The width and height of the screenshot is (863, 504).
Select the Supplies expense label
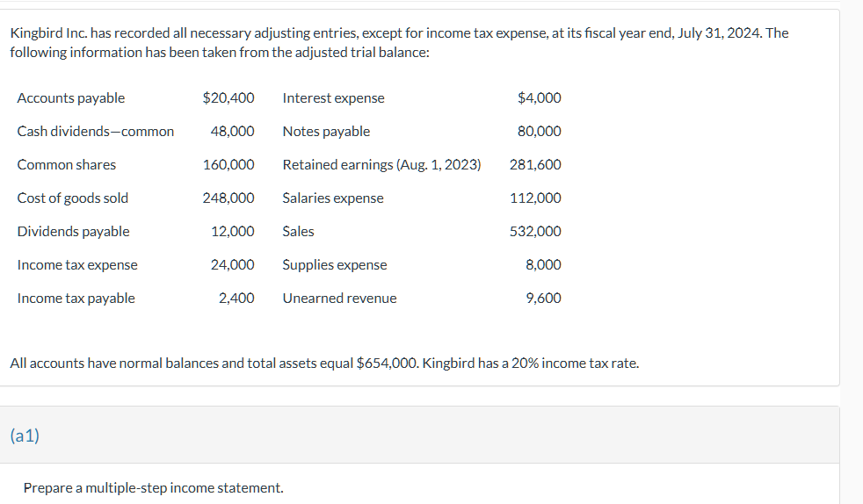[334, 265]
